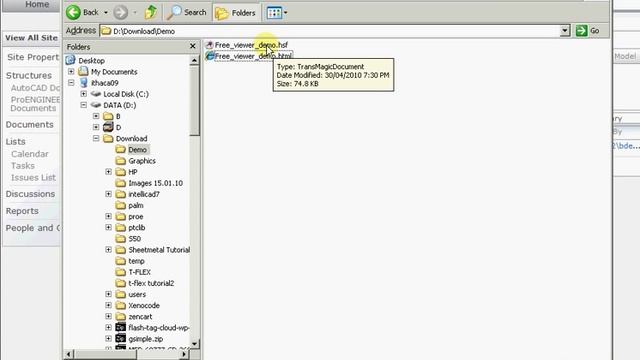Collapse DATA (D:) drive node
Viewport: 640px width, 360px height.
84,105
